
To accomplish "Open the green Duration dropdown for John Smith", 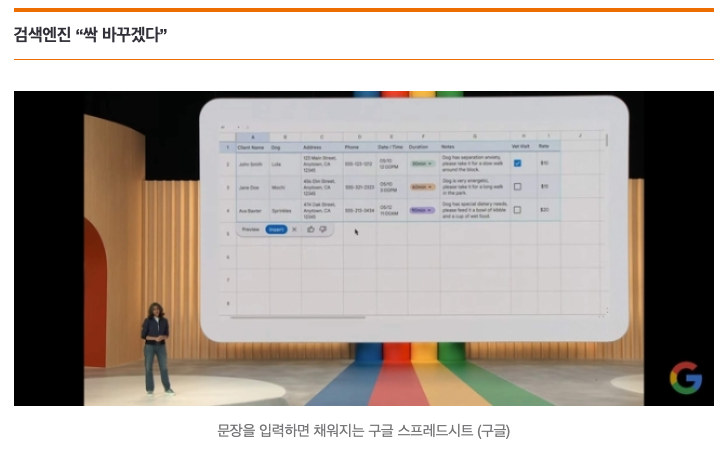I will pyautogui.click(x=422, y=162).
